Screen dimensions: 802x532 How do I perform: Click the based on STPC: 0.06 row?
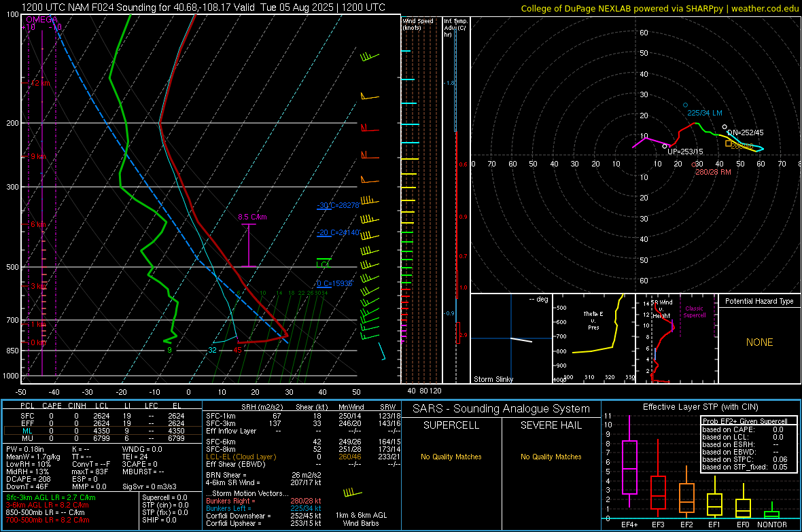745,459
